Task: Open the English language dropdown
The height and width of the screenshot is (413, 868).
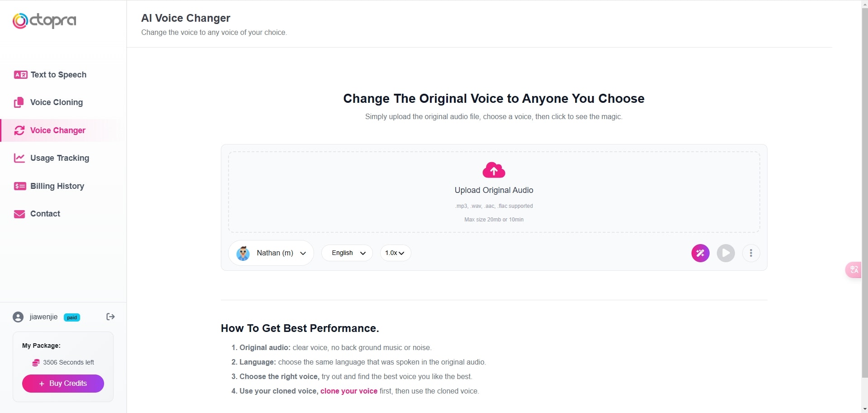Action: click(x=348, y=253)
